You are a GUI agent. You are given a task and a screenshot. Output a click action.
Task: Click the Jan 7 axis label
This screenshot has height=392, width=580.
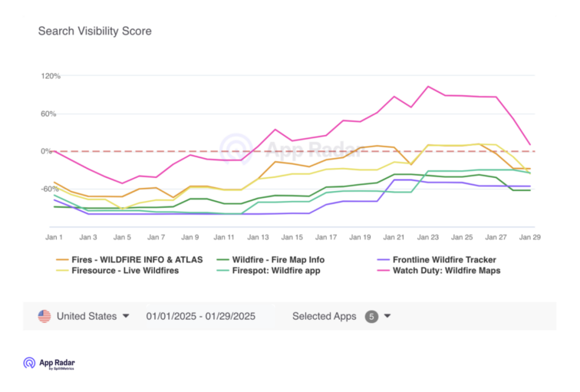[x=156, y=237]
